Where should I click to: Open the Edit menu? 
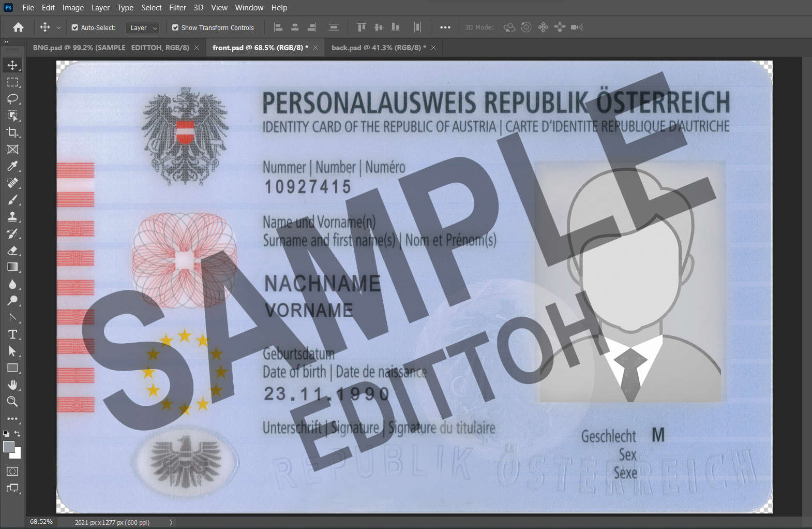[x=48, y=8]
